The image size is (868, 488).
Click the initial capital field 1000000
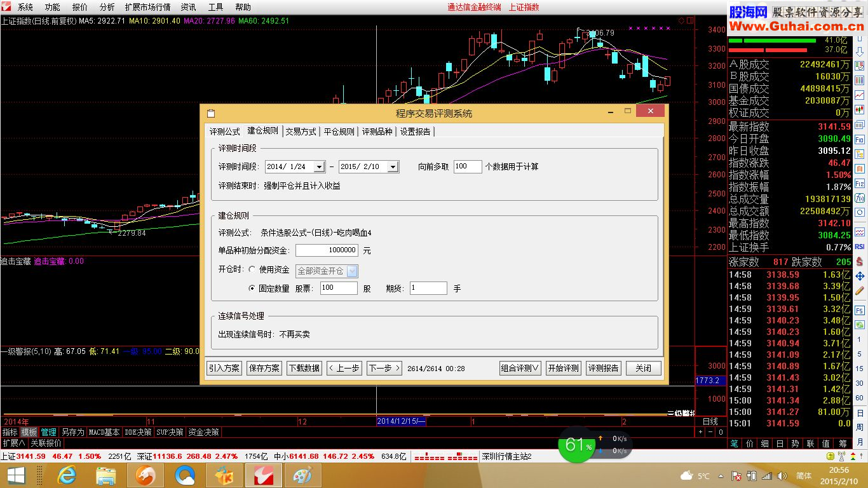327,250
